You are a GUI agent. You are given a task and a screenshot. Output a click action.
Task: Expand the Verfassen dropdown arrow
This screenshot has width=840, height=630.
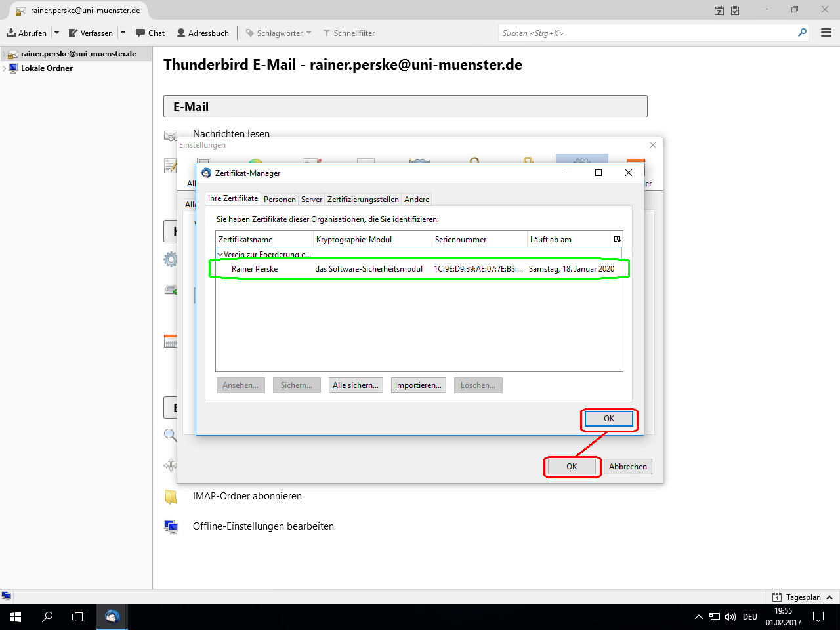123,33
